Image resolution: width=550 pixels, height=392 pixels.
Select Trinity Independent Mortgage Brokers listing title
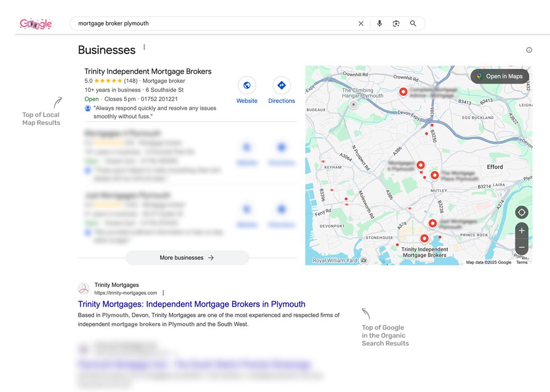coord(148,71)
